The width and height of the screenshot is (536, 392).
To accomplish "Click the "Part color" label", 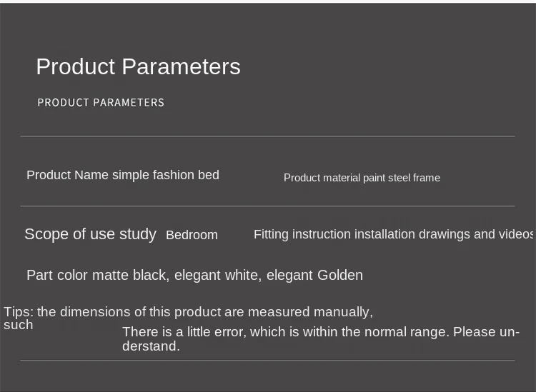I will pyautogui.click(x=57, y=275).
